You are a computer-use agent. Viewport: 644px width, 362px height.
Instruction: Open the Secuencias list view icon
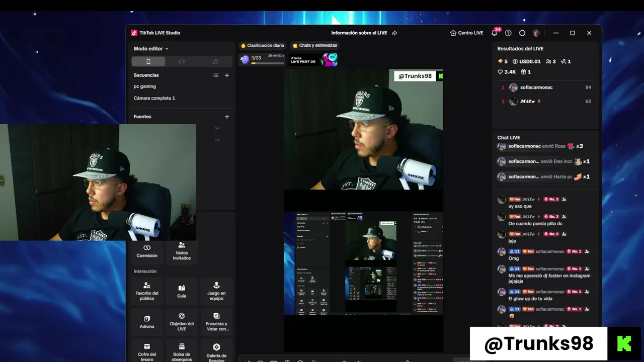click(x=216, y=75)
